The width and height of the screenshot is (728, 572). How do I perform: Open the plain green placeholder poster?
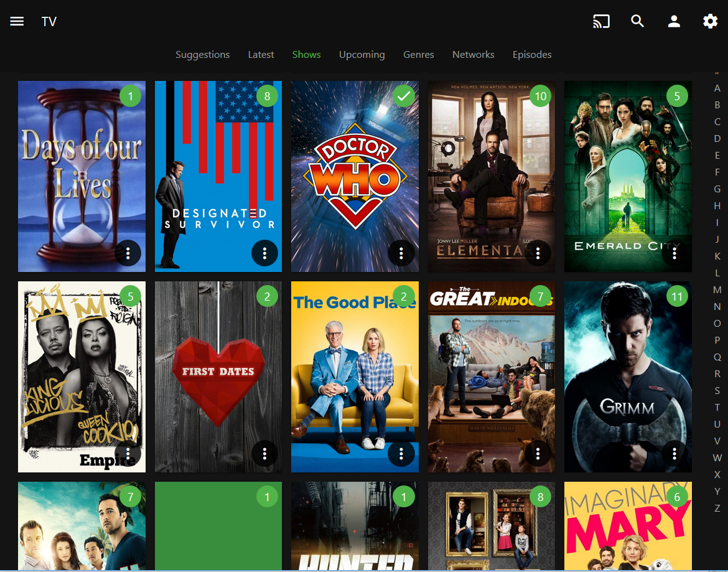(x=218, y=527)
